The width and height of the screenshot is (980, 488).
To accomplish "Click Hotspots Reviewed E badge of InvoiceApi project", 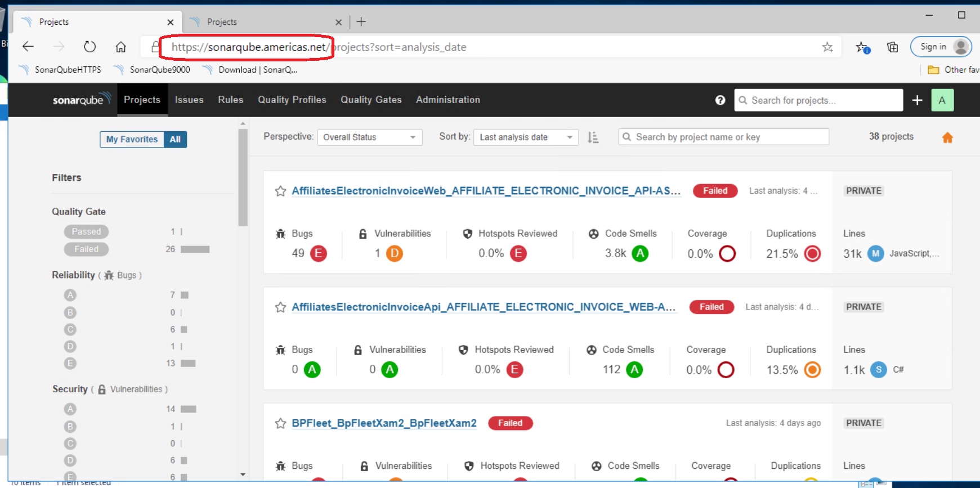I will (x=514, y=370).
